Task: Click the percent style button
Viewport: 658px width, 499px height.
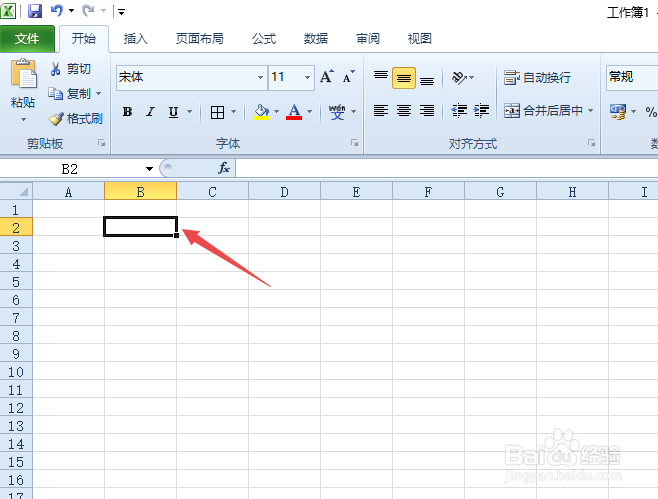Action: pos(651,112)
